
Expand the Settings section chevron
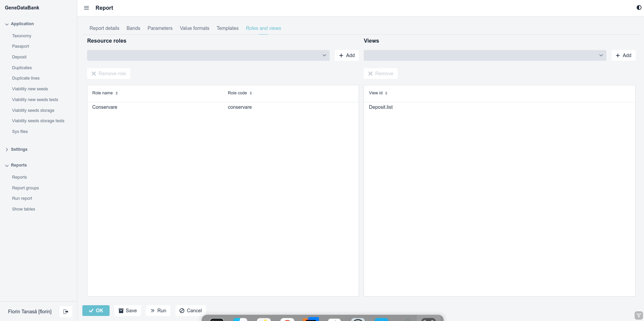click(x=7, y=149)
